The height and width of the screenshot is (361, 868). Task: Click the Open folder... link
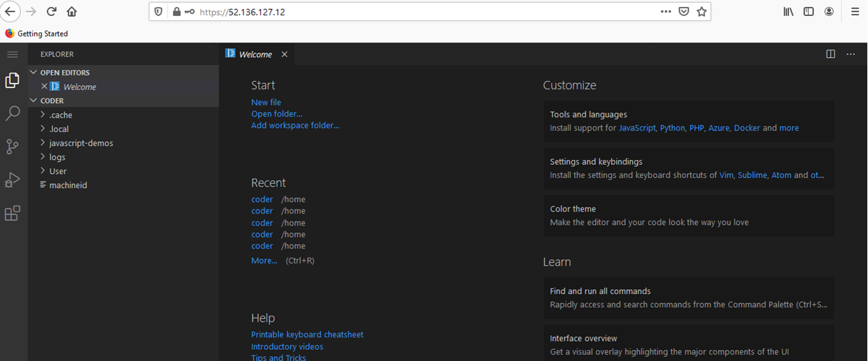tap(276, 114)
